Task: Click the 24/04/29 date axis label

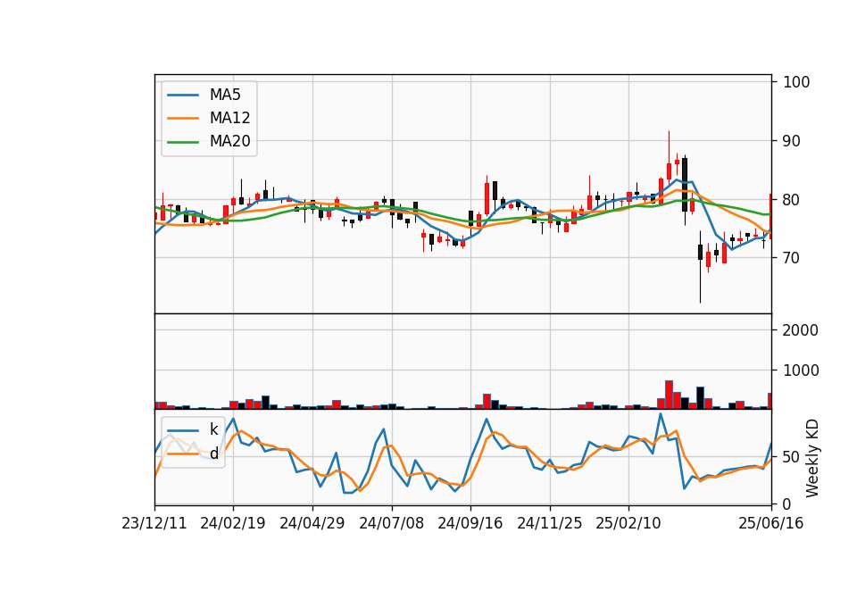Action: tap(312, 523)
